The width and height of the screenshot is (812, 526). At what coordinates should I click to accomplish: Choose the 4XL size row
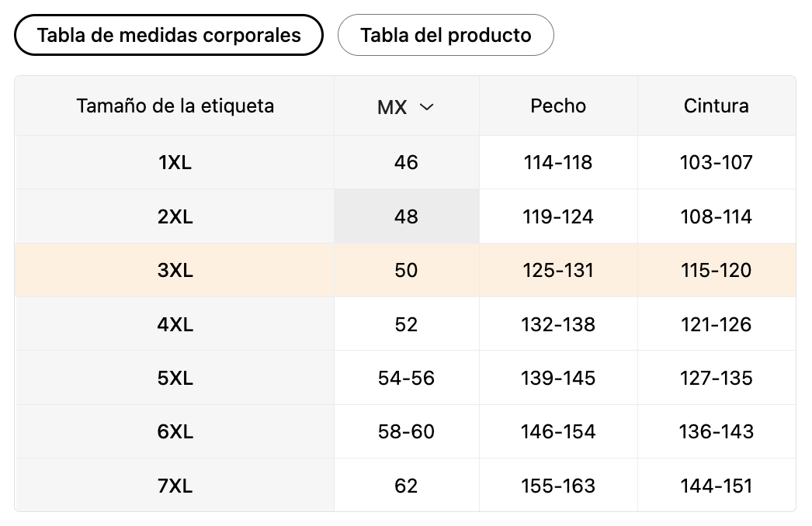[x=405, y=324]
